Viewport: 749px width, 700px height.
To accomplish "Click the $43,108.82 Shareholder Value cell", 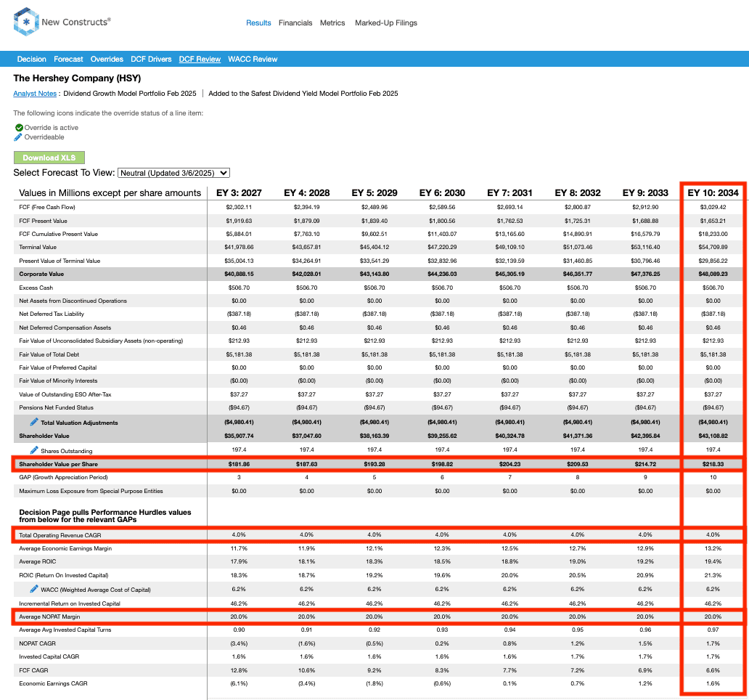I will tap(713, 436).
